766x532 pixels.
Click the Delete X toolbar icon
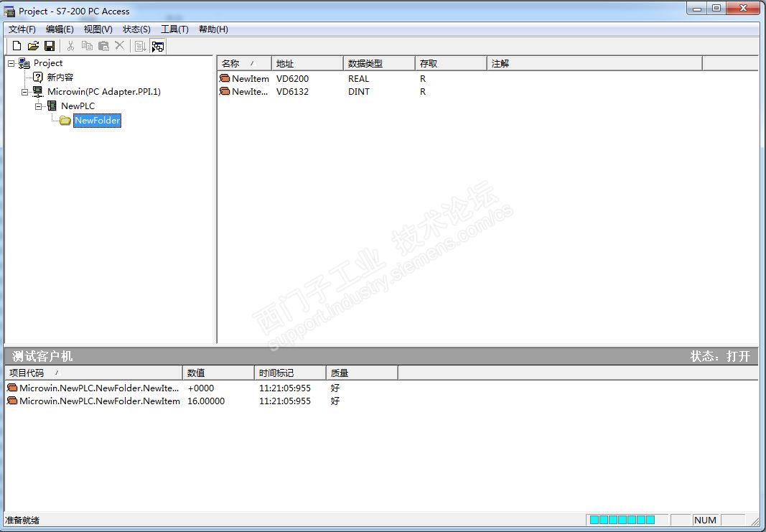click(x=120, y=46)
